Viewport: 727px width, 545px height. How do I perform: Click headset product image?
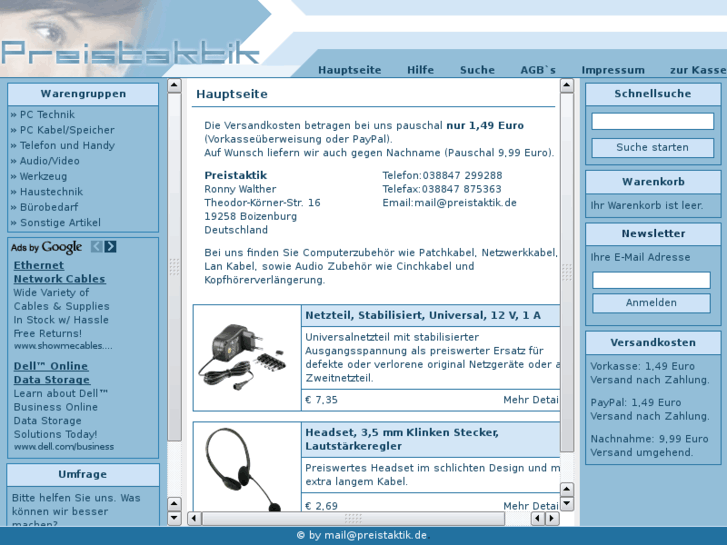coord(243,469)
